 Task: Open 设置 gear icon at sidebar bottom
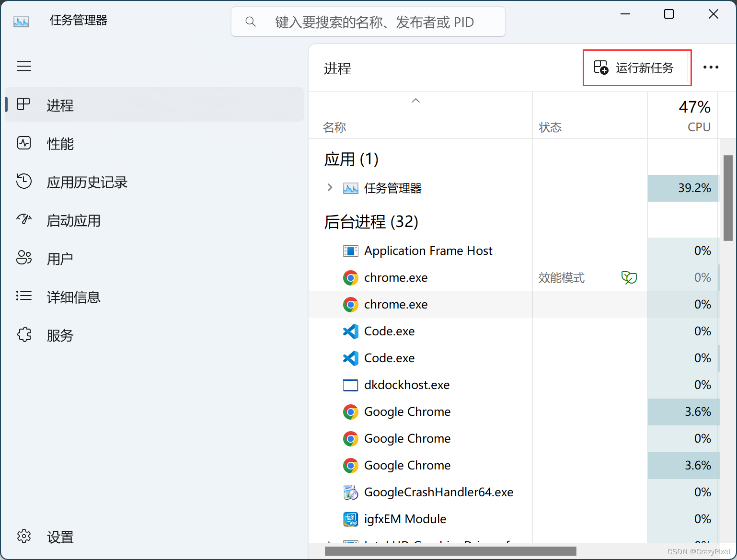coord(24,536)
